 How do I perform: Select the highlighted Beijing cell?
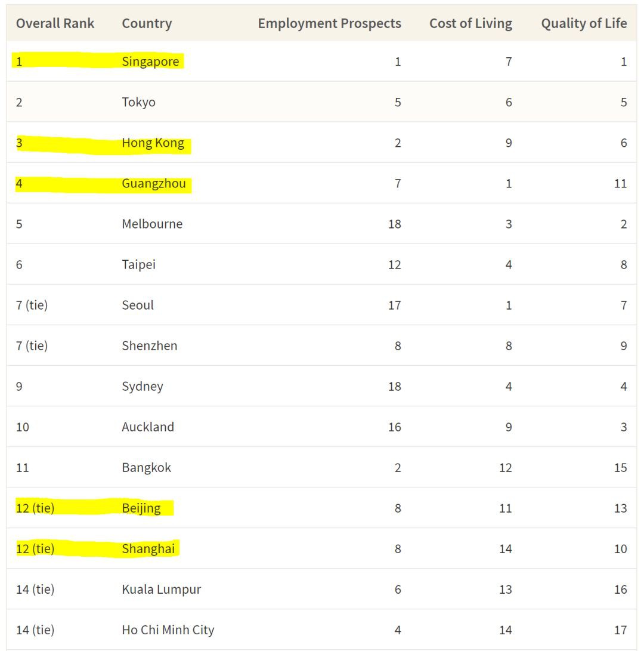(141, 508)
